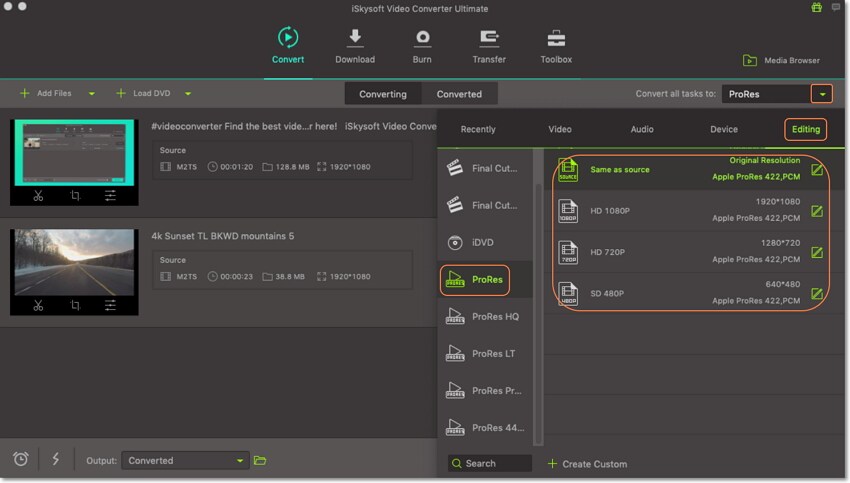Image resolution: width=850 pixels, height=483 pixels.
Task: Click the 4k Sunset TL BKWD mountains 5 title
Action: [x=223, y=236]
